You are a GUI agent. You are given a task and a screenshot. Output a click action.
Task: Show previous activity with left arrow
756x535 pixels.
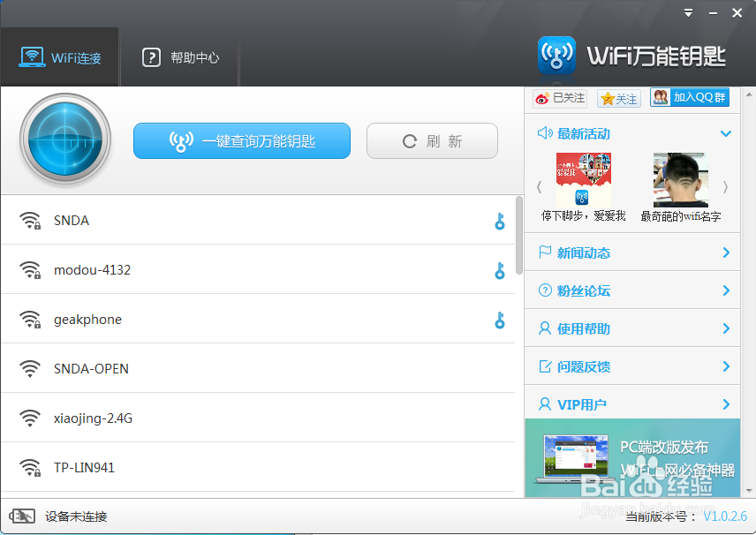(x=539, y=187)
